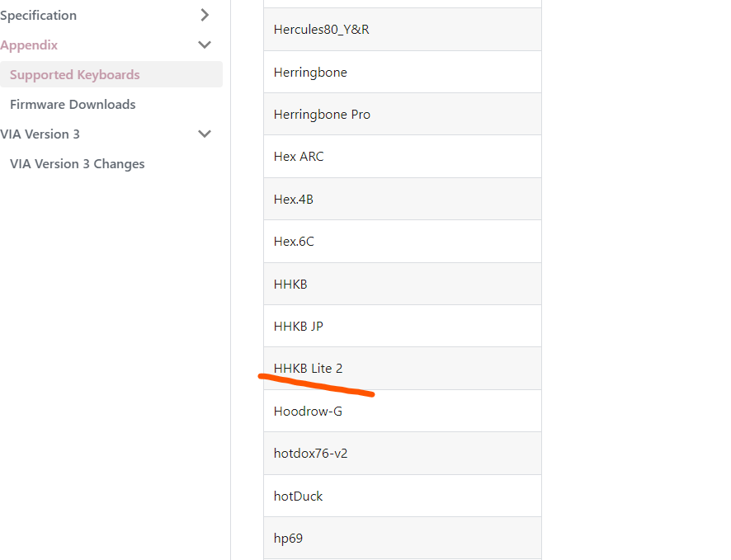Select Supported Keyboards in sidebar
Image resolution: width=731 pixels, height=560 pixels.
111,74
